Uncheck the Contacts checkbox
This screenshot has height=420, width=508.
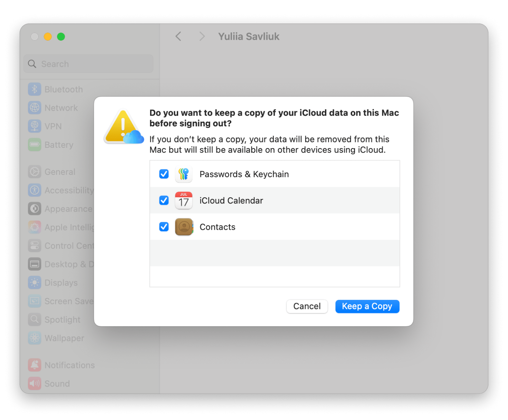pyautogui.click(x=164, y=227)
